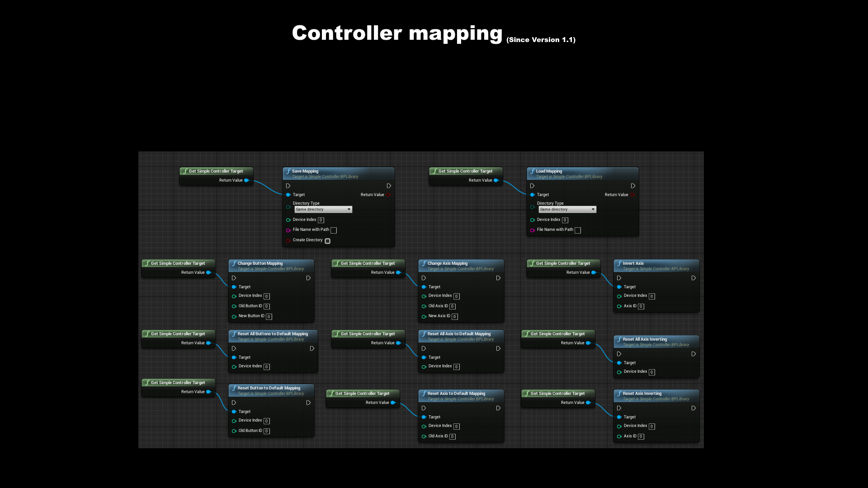Click File Name with Path field on Save Mapping
Screen dimensions: 868x488
(334, 230)
